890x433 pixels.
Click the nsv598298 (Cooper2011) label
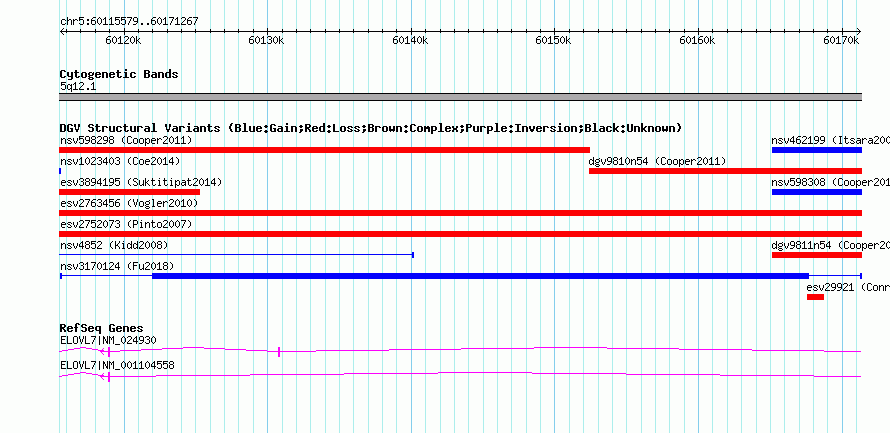coord(126,140)
